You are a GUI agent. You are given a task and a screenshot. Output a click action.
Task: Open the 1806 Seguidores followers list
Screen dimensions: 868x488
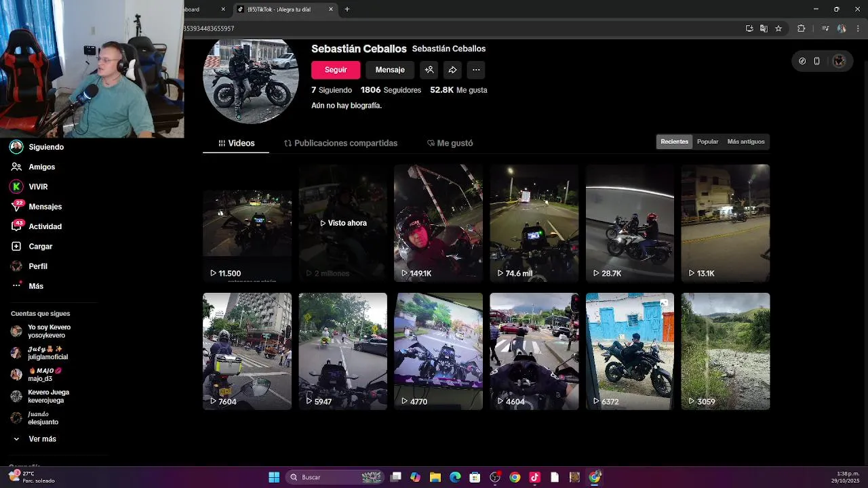pos(391,90)
